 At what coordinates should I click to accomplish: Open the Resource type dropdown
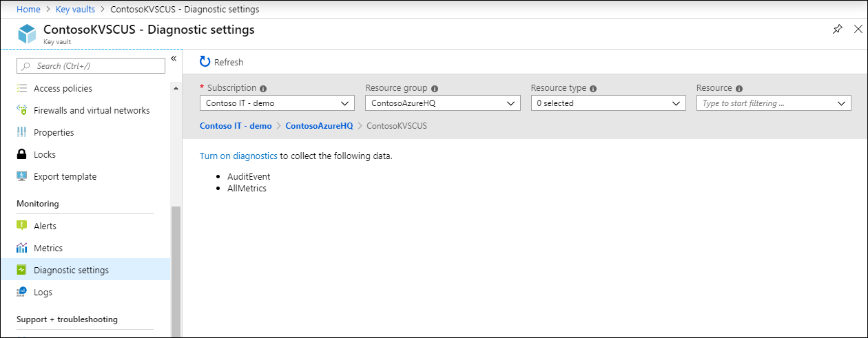pos(608,103)
